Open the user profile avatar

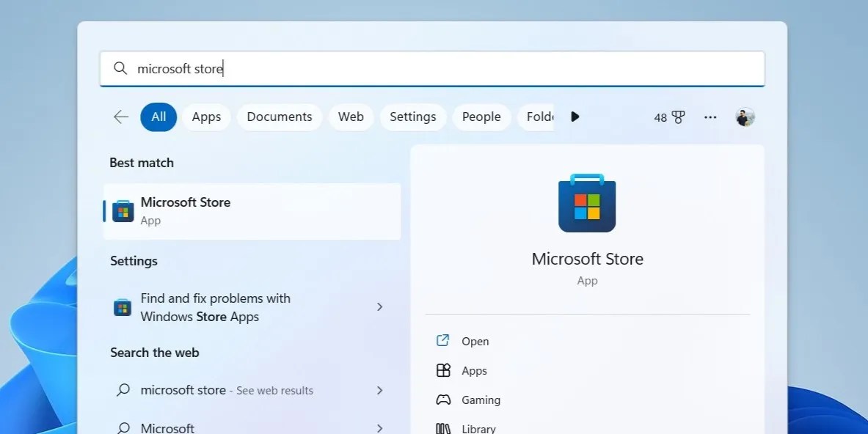point(745,117)
